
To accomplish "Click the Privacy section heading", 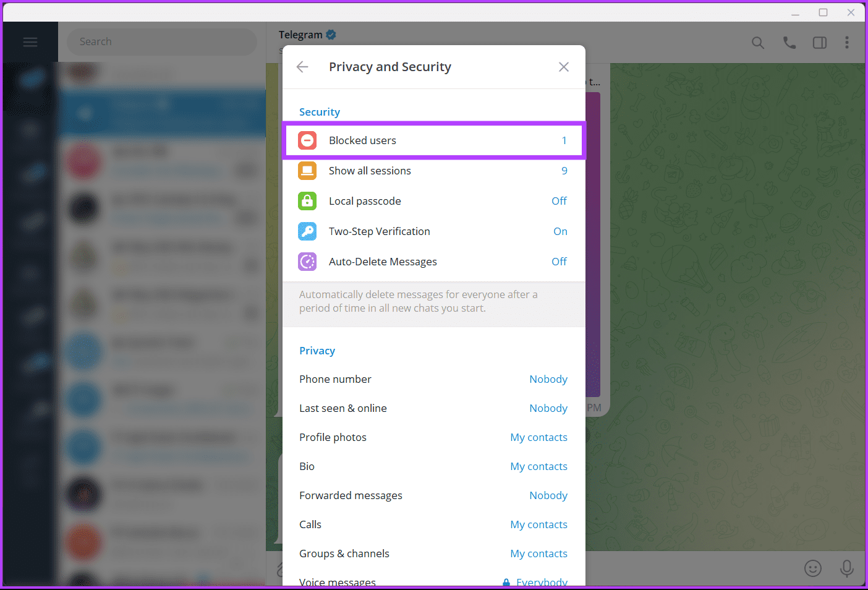I will (317, 351).
